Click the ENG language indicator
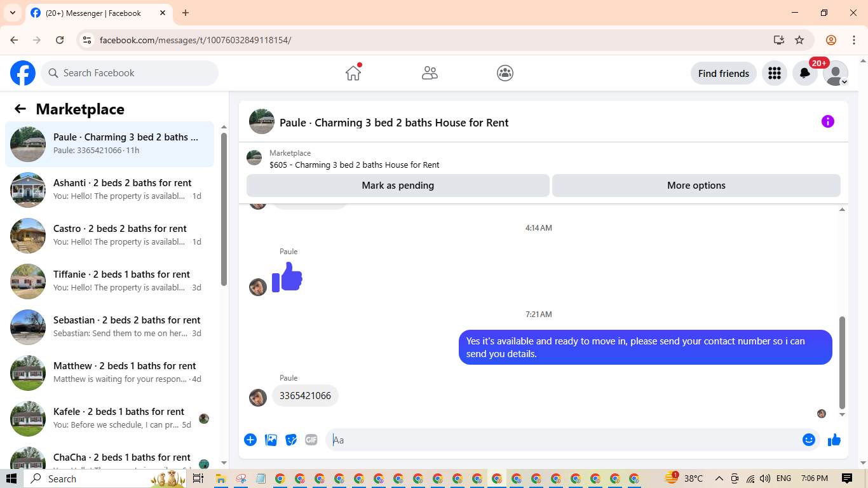Image resolution: width=868 pixels, height=488 pixels. (783, 478)
